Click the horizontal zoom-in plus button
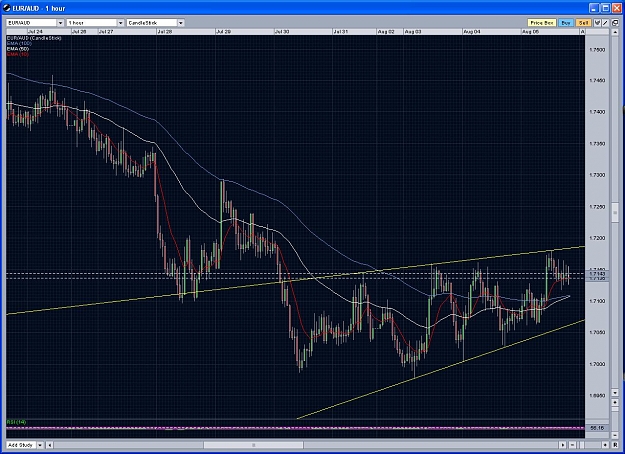The image size is (625, 454). point(605,445)
